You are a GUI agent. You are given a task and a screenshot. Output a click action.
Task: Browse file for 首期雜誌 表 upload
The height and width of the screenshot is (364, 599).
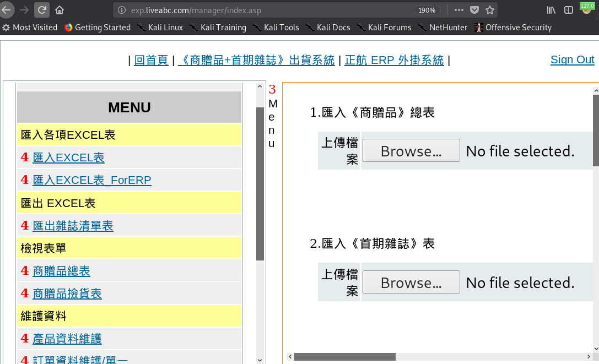411,282
